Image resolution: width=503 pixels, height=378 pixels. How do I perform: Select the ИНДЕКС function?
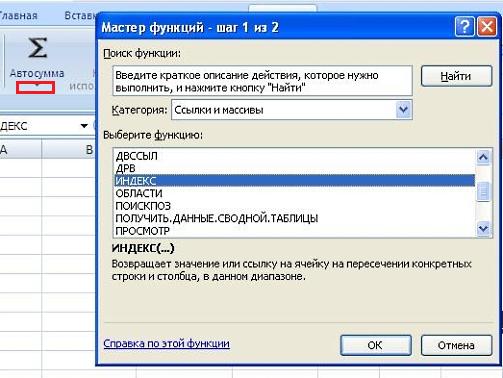coord(294,181)
